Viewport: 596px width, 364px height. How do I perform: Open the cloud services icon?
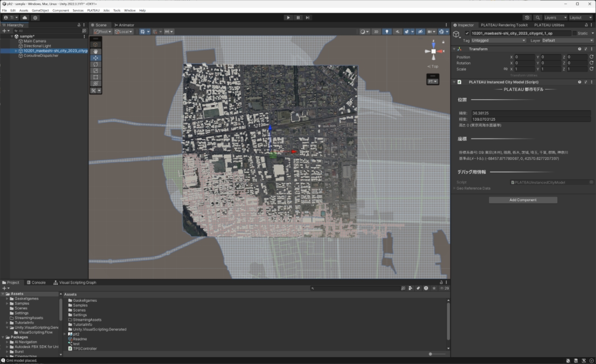(x=25, y=18)
